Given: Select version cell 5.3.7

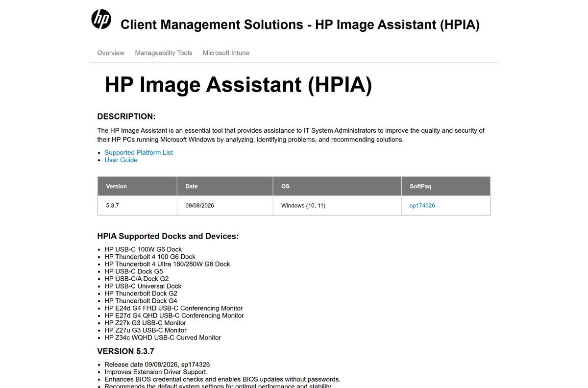Looking at the screenshot, I should [x=137, y=206].
